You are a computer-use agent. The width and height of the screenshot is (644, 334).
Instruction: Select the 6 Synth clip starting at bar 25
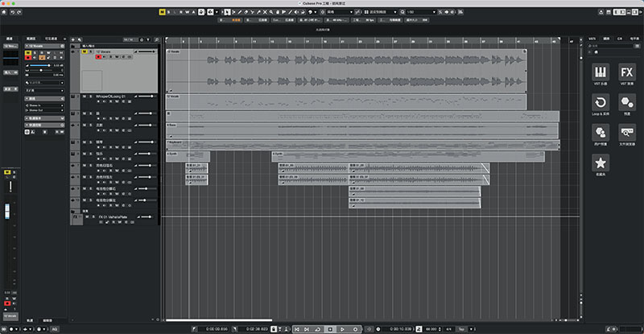(408, 156)
